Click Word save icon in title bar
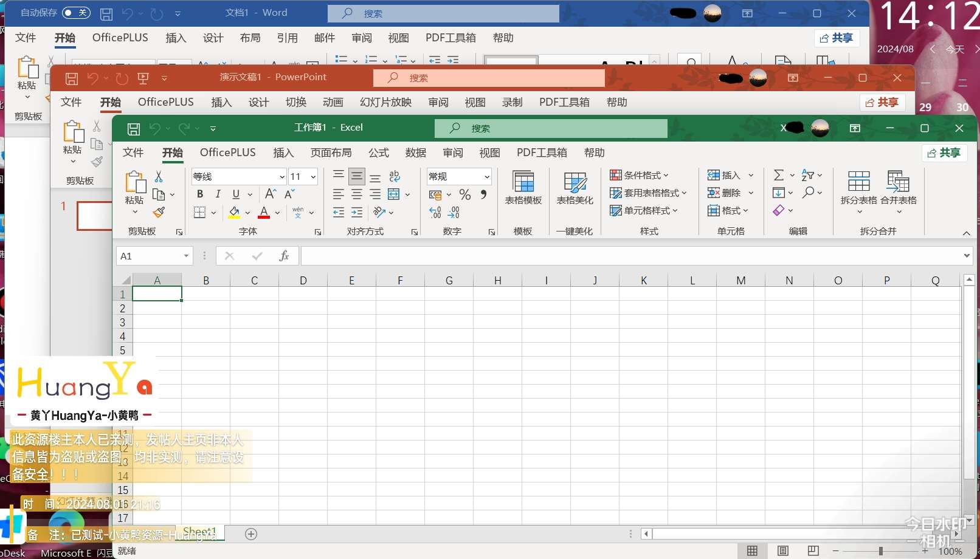 pos(106,13)
